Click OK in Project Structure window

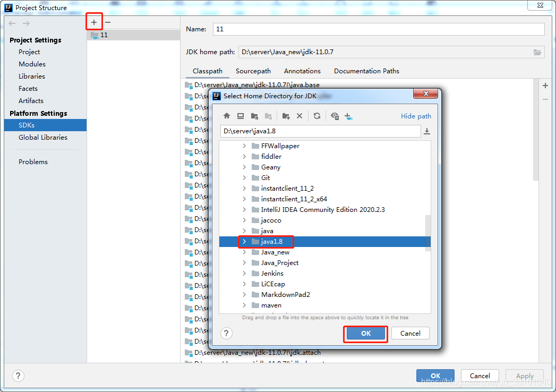(x=435, y=376)
